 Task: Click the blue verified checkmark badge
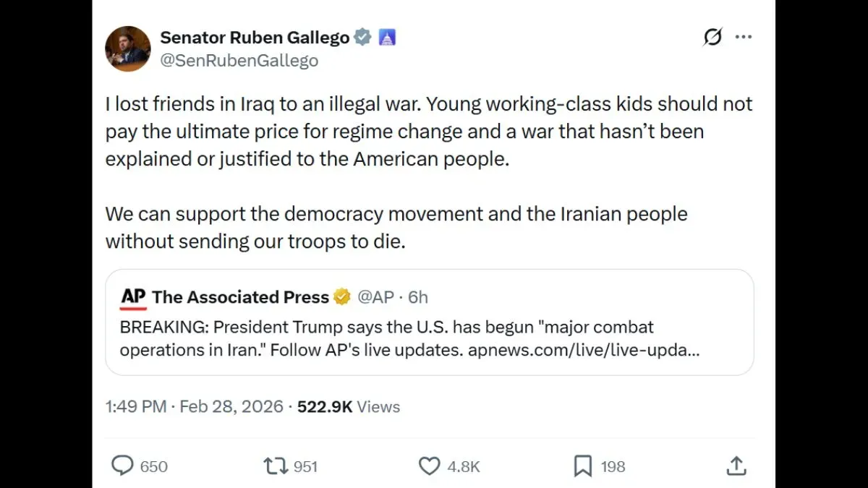click(x=362, y=38)
